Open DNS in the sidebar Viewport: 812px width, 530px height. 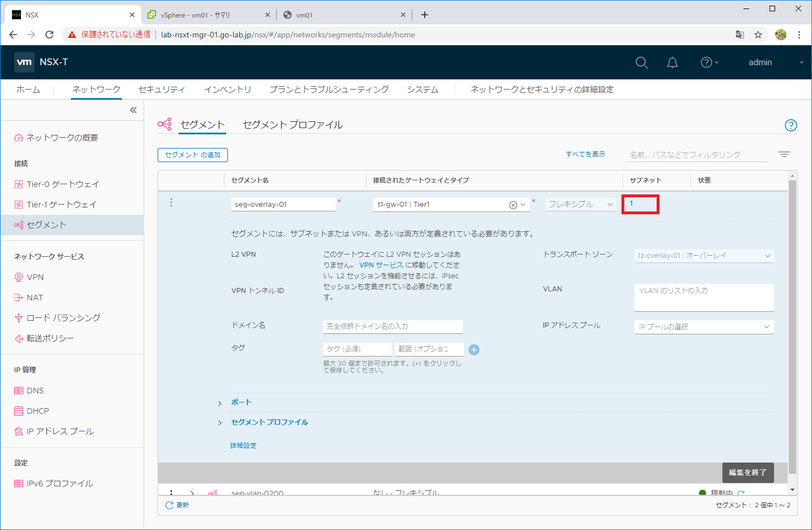pyautogui.click(x=29, y=391)
